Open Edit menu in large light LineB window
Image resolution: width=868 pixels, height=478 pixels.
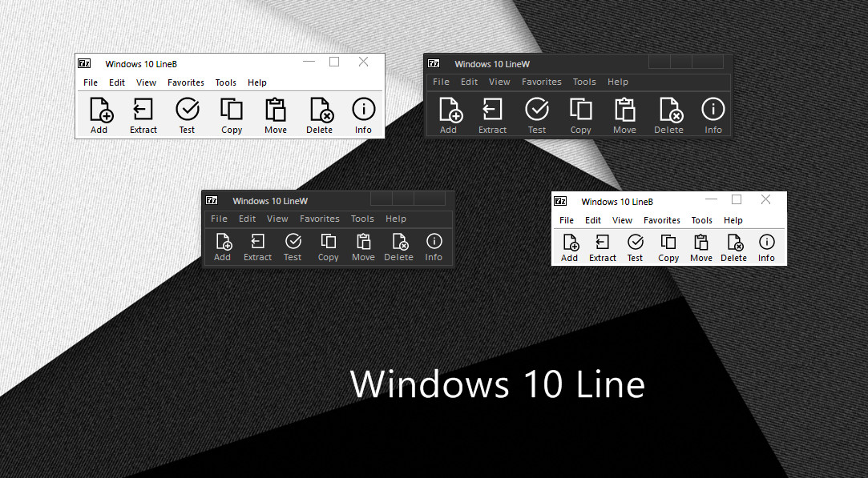(117, 82)
